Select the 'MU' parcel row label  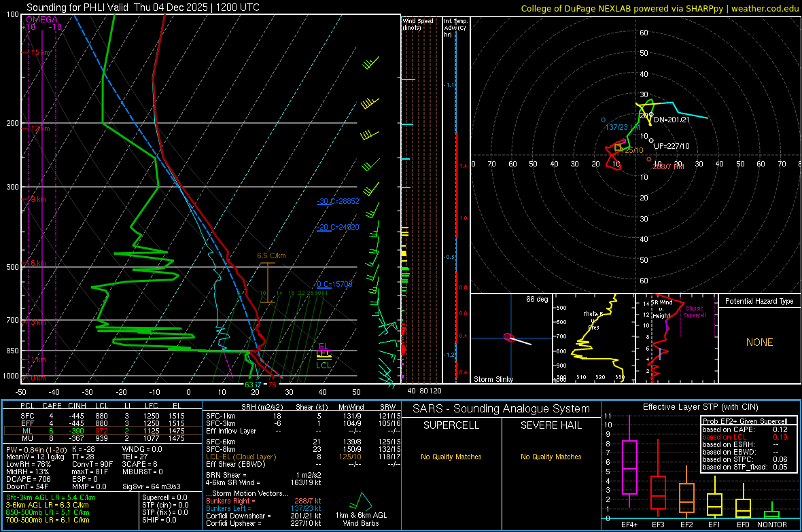[27, 438]
